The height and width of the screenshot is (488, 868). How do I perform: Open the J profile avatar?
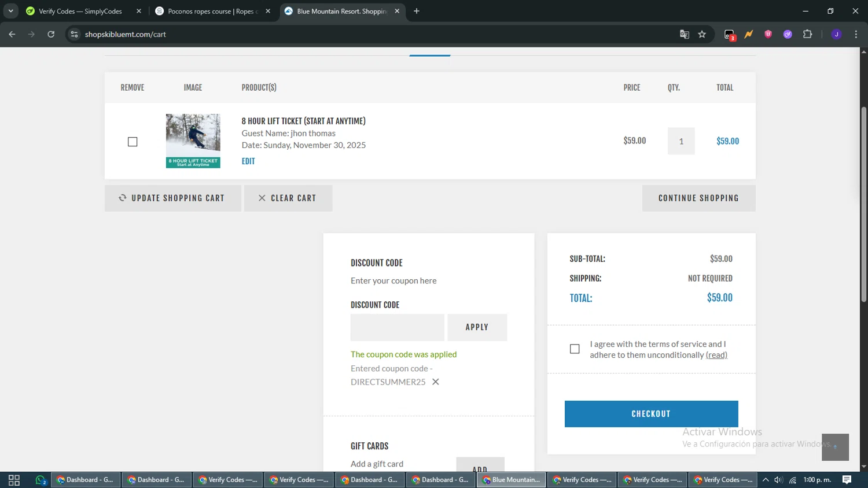(x=836, y=34)
